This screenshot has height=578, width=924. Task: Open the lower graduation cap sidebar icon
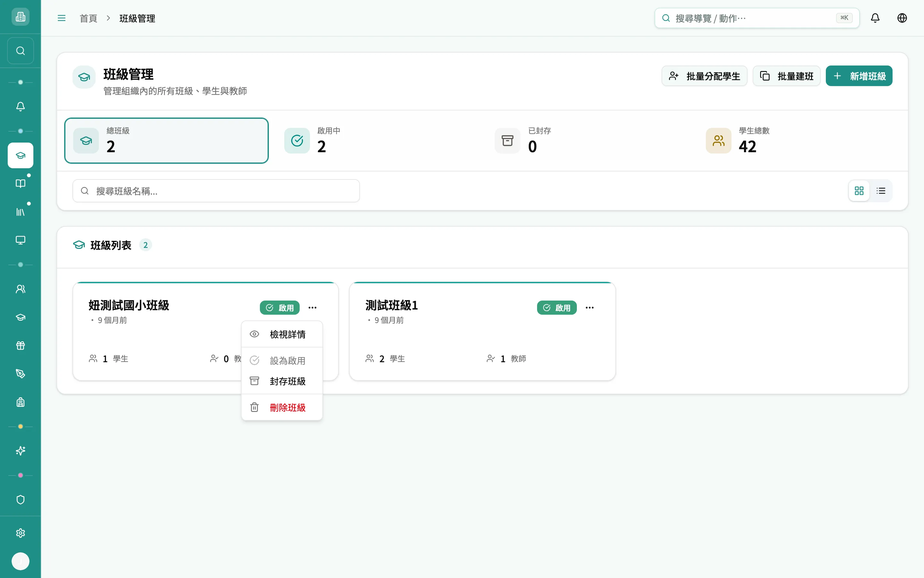(x=20, y=317)
